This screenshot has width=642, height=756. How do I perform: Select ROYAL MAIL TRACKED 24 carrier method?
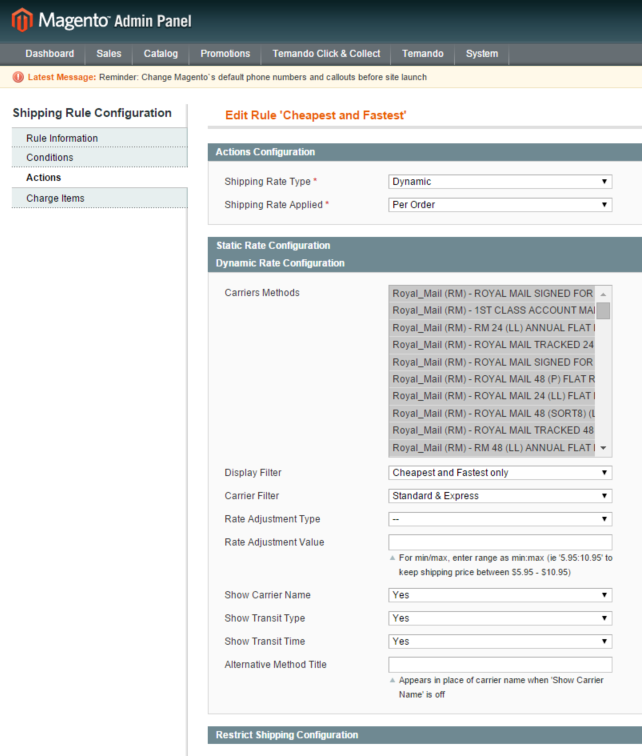(492, 345)
